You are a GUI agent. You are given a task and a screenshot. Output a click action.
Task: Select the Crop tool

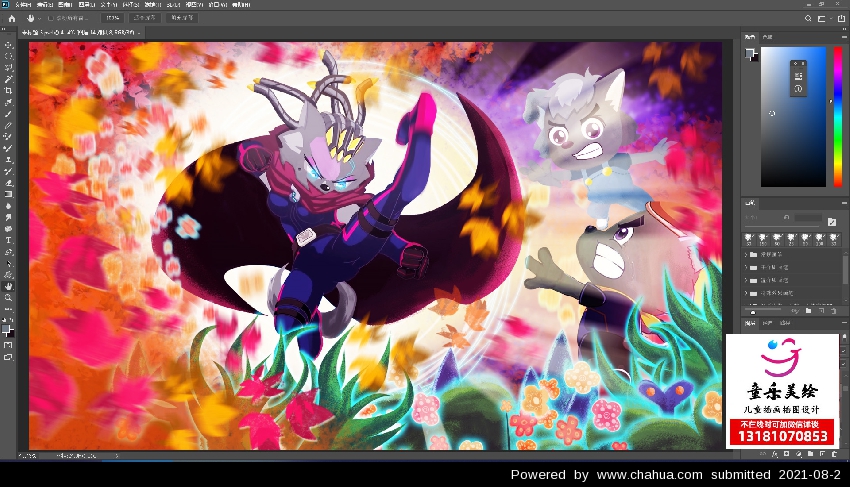pyautogui.click(x=8, y=91)
